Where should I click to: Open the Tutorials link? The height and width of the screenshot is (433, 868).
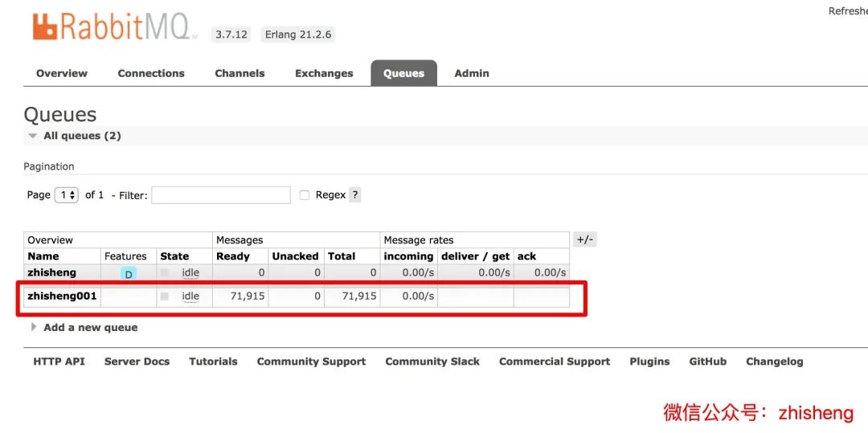213,362
